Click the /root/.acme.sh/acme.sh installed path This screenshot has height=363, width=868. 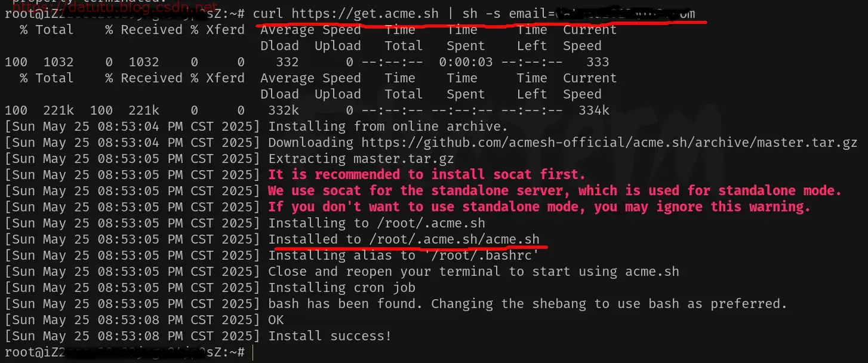[x=454, y=239]
